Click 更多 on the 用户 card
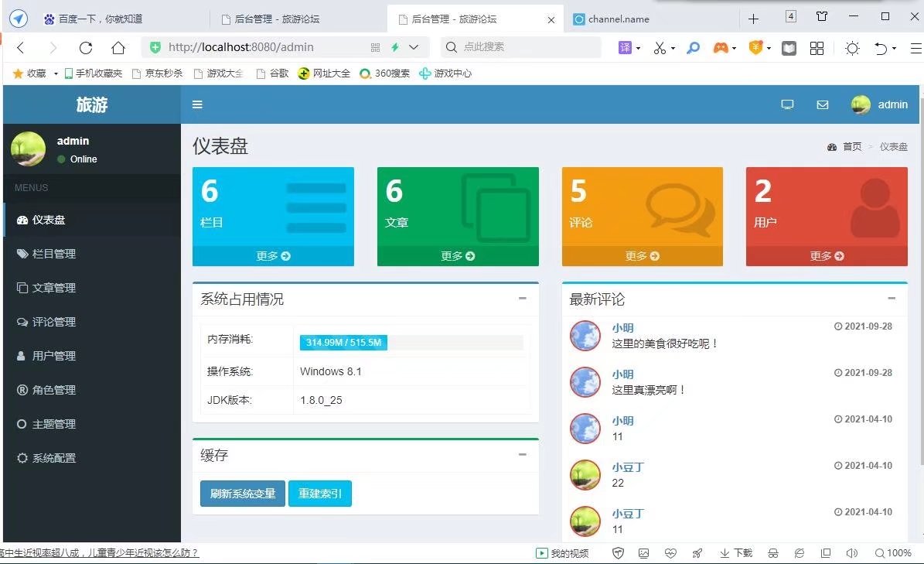This screenshot has width=924, height=564. [827, 256]
